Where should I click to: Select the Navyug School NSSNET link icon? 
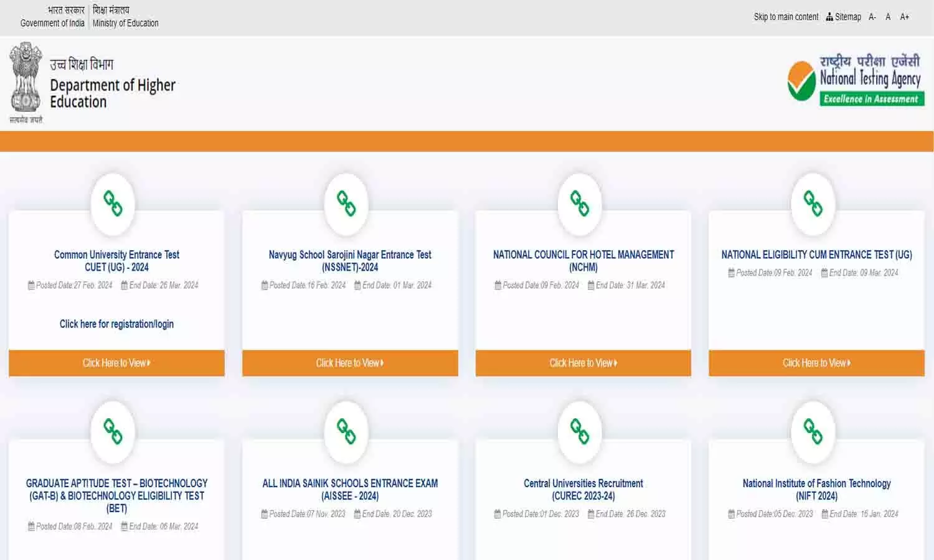click(346, 203)
